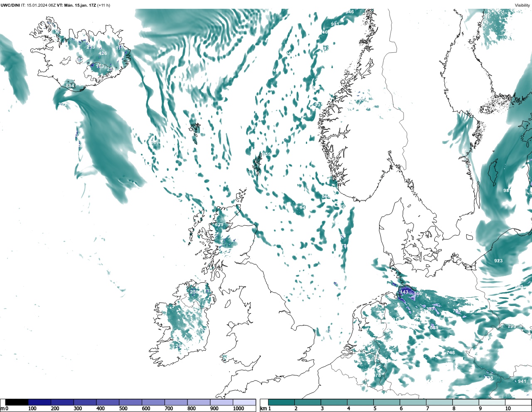Click the "629" value over northern Scotland
This screenshot has width=532, height=412.
[219, 225]
